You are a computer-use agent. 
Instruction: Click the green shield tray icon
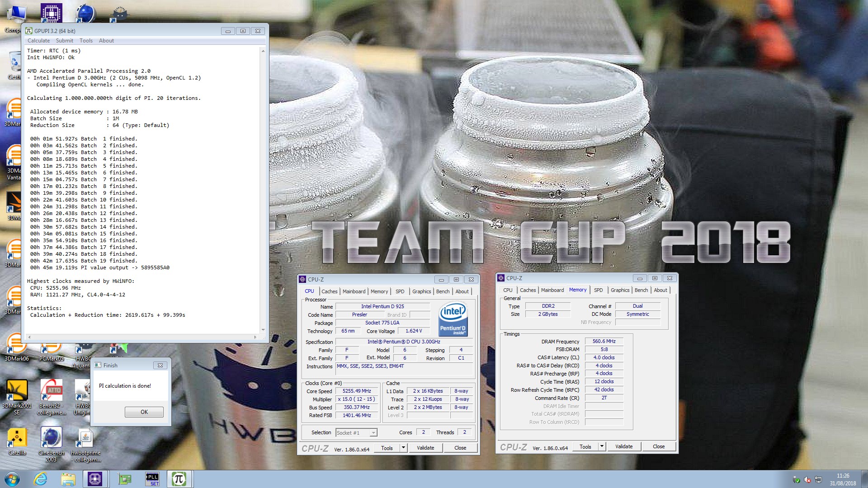tap(797, 480)
